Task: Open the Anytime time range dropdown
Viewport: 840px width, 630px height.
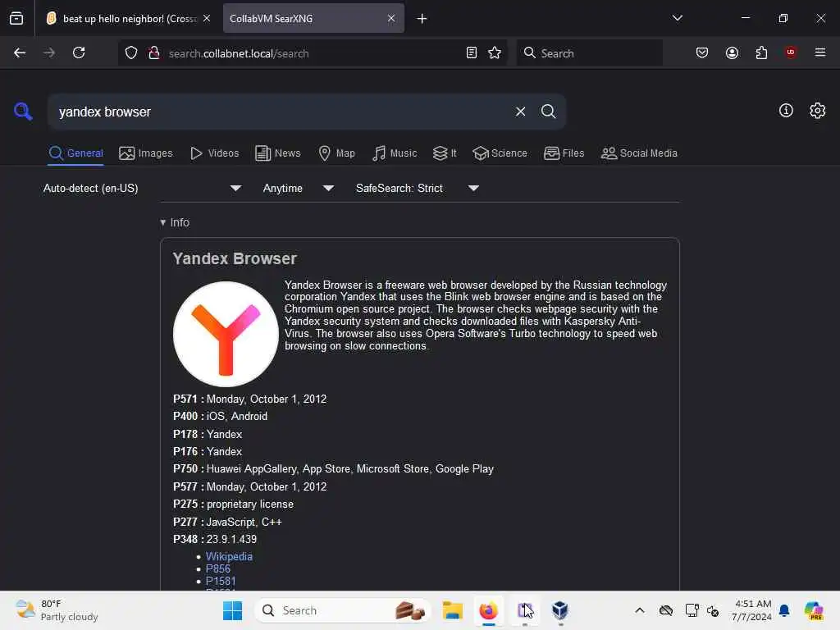Action: [x=299, y=188]
